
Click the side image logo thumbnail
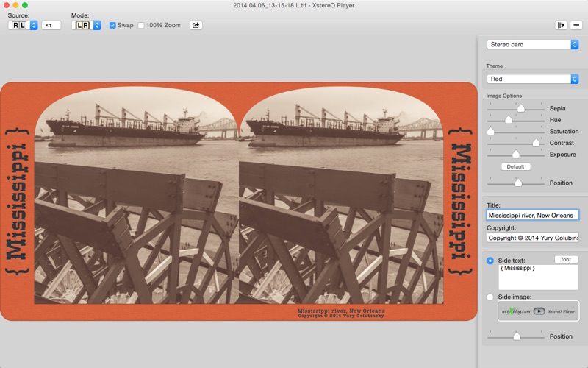538,311
